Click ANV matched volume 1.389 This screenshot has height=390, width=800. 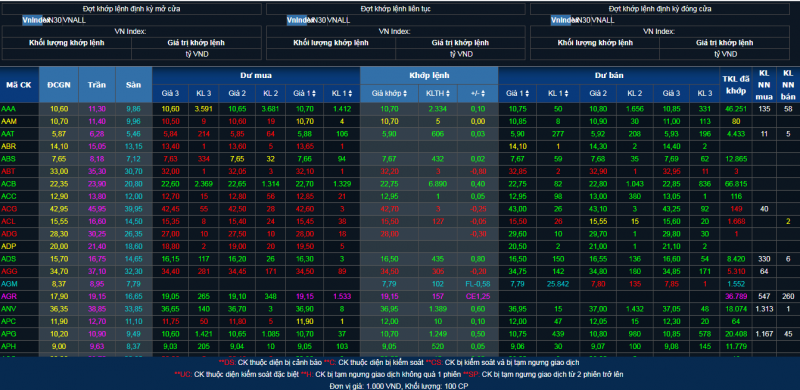tap(437, 309)
